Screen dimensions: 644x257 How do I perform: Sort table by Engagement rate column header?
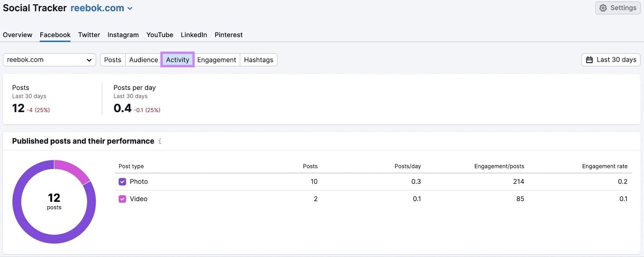604,166
